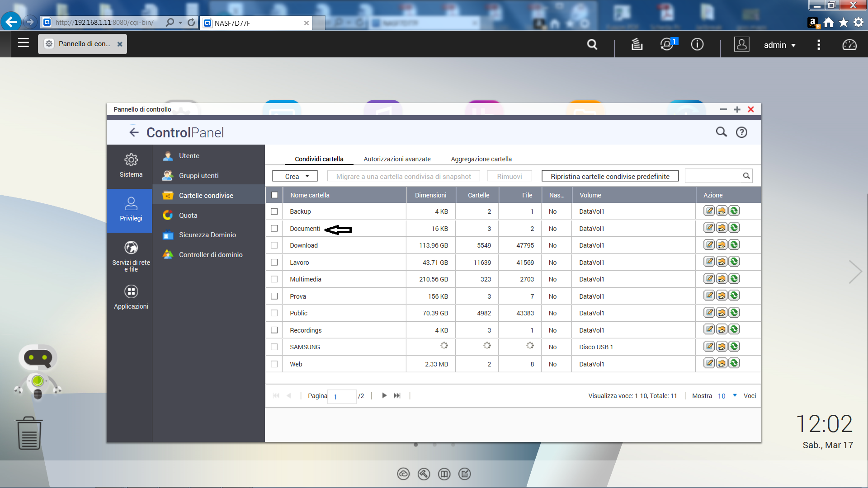Toggle select-all checkbox in table header
868x488 pixels.
pyautogui.click(x=274, y=195)
